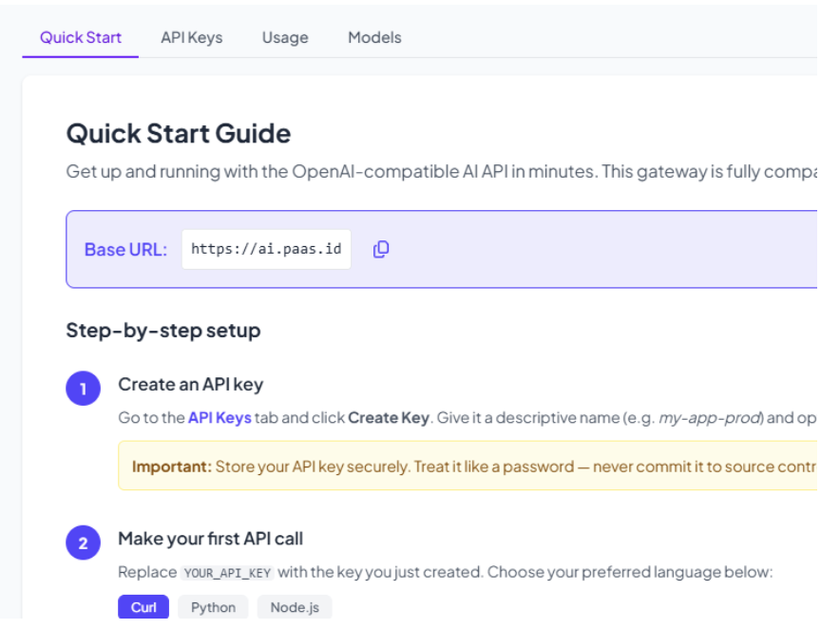840x629 pixels.
Task: Click the 'Important:' warning text
Action: click(172, 467)
